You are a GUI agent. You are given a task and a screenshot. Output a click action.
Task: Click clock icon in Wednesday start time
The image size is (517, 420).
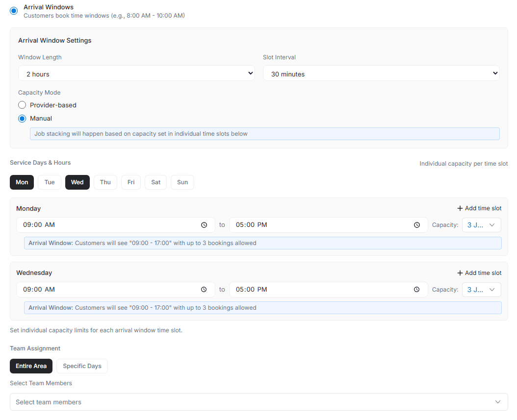click(x=204, y=290)
